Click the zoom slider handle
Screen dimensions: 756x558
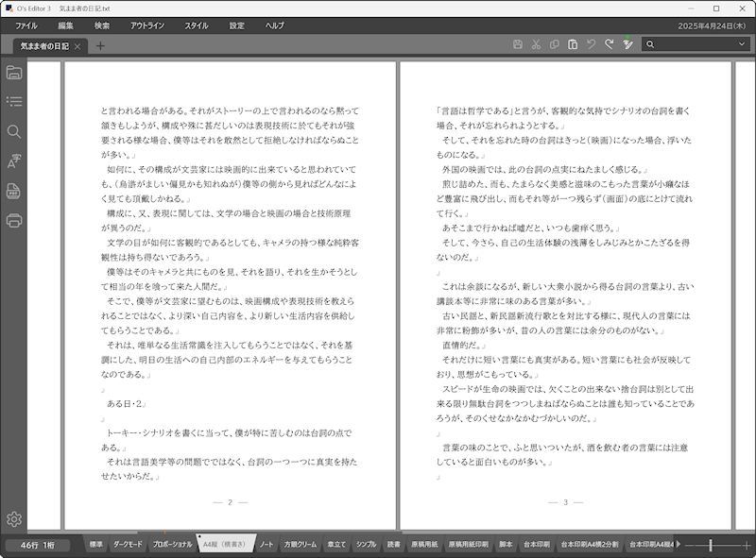click(x=711, y=545)
